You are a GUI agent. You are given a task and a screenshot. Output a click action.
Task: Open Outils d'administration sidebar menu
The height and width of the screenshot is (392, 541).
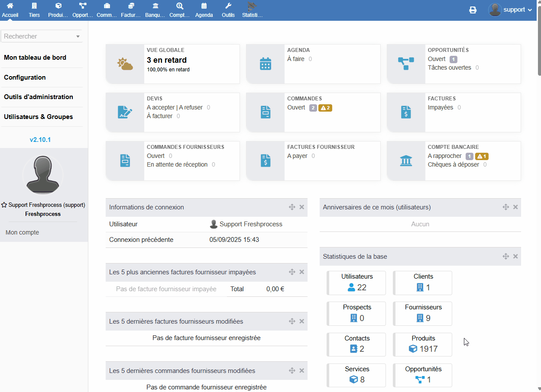[38, 97]
